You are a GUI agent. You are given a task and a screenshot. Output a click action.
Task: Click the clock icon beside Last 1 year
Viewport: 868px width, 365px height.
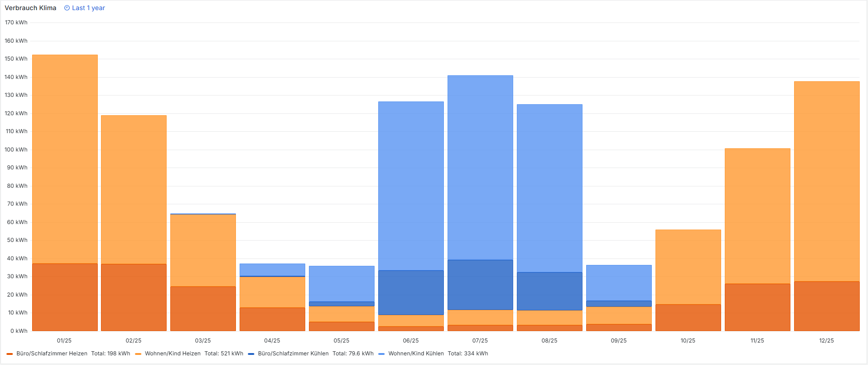coord(67,8)
